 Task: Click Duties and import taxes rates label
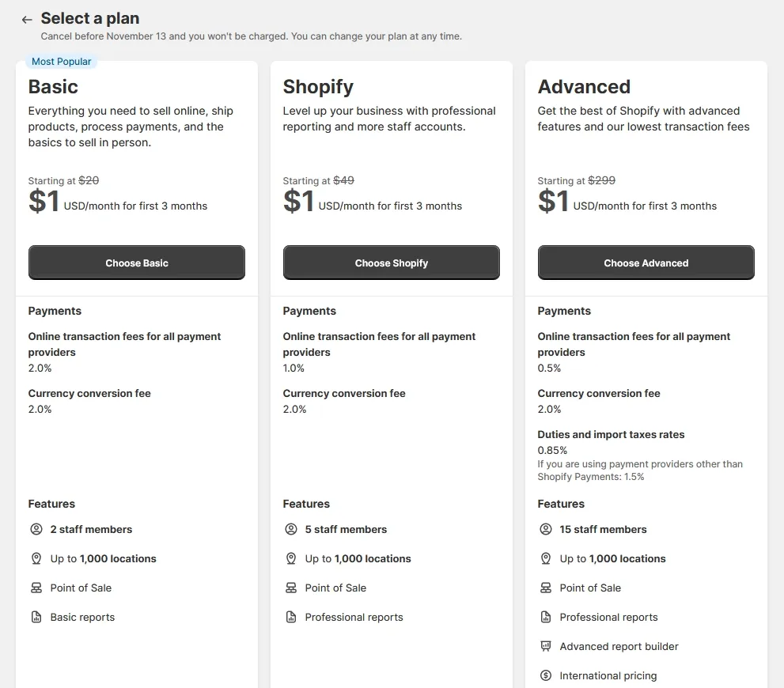pyautogui.click(x=611, y=434)
